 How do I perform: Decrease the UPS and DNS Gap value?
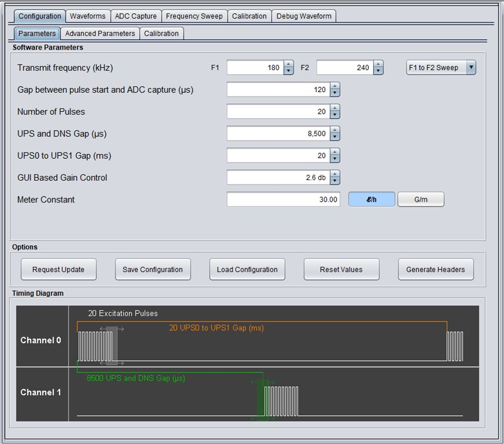pyautogui.click(x=335, y=137)
